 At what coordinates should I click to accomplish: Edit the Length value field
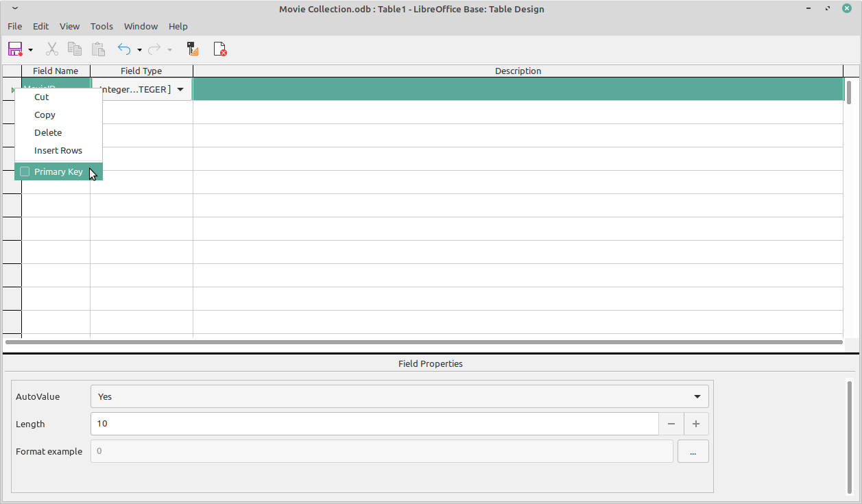(374, 424)
